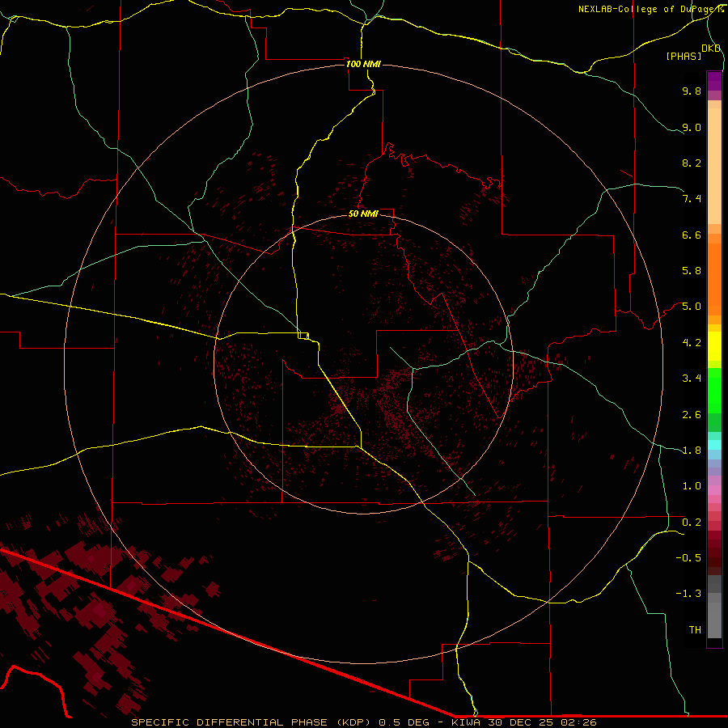Image resolution: width=728 pixels, height=728 pixels.
Task: Click the dark orange color bar segment
Action: pyautogui.click(x=714, y=280)
